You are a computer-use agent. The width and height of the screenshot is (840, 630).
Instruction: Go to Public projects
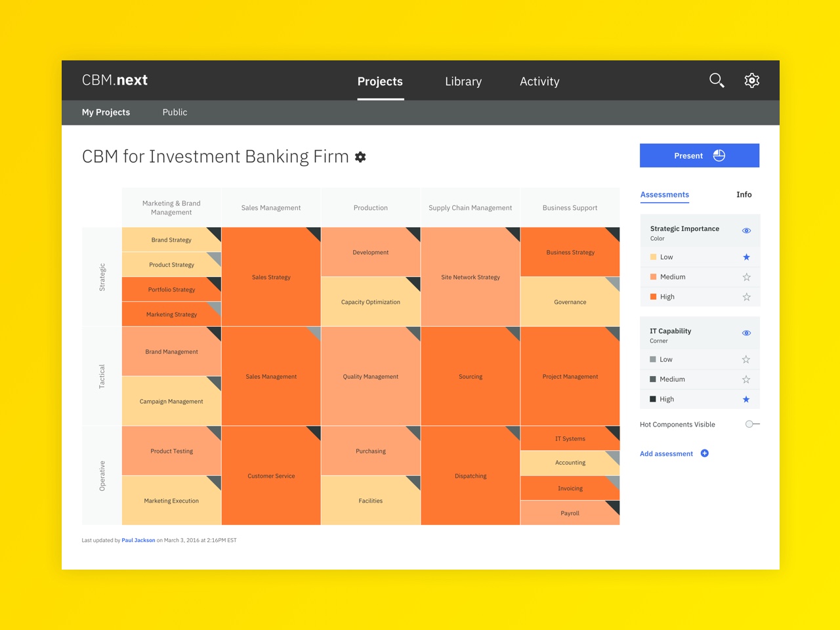[x=175, y=112]
